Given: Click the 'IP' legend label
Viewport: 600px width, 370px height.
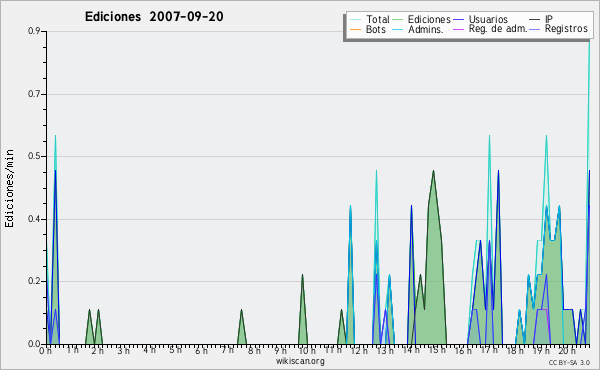Looking at the screenshot, I should 549,19.
